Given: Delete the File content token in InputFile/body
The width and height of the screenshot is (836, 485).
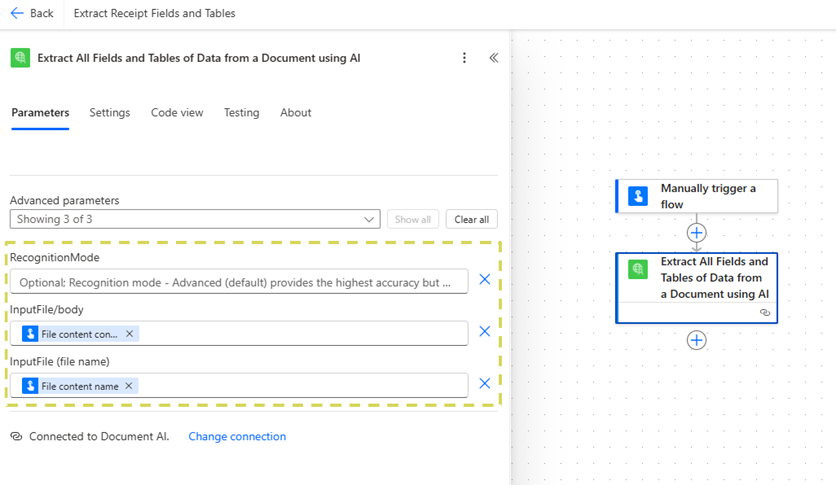Looking at the screenshot, I should [130, 334].
